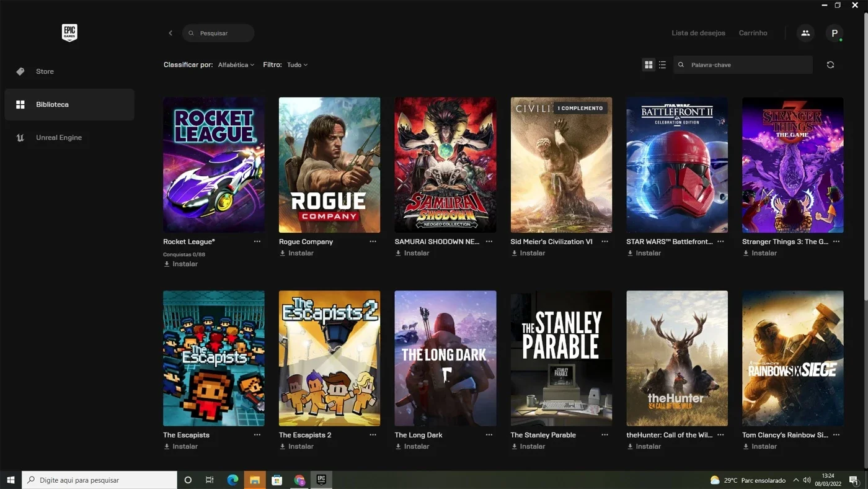The height and width of the screenshot is (489, 868).
Task: Install Rocket League
Action: [180, 264]
